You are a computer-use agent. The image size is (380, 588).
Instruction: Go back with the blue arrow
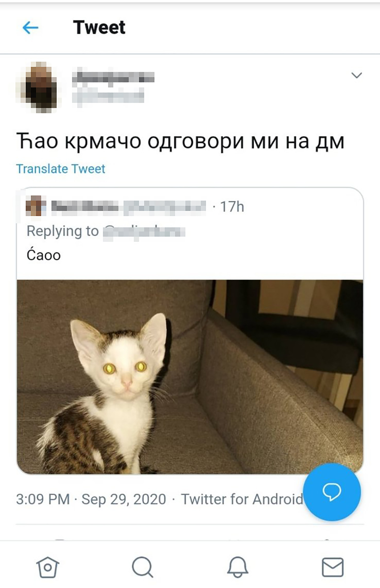coord(30,27)
